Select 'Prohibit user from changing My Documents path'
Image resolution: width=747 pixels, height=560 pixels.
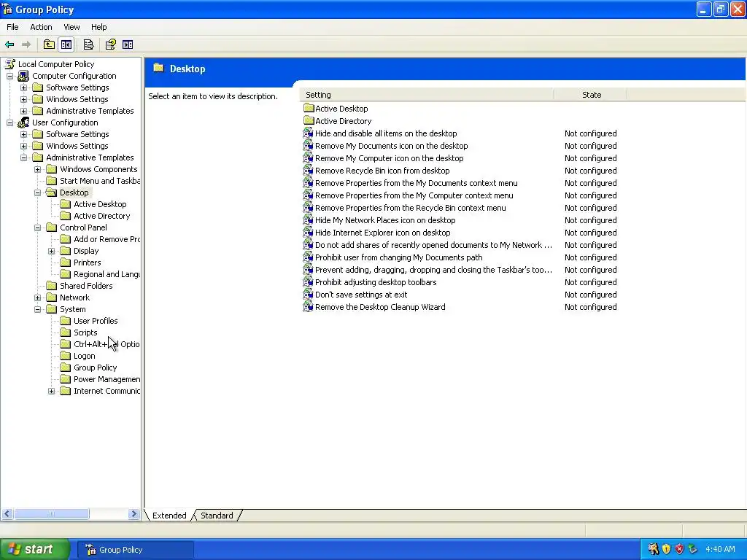pos(399,257)
